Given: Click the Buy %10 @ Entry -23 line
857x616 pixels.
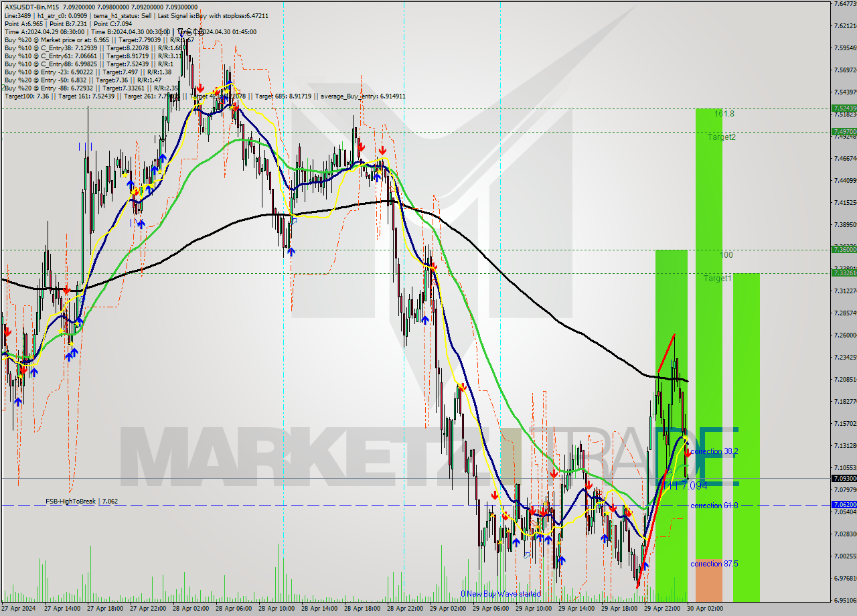Looking at the screenshot, I should click(88, 72).
